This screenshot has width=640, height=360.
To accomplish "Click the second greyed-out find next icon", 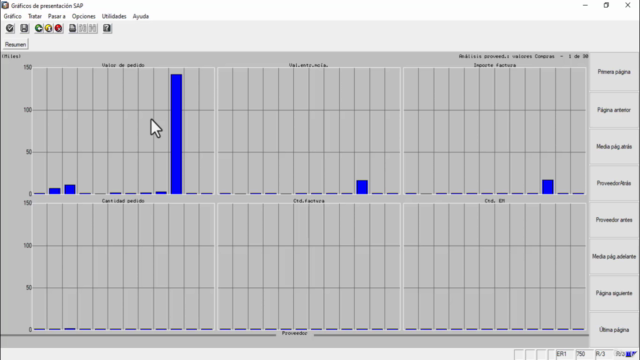I will (x=93, y=28).
